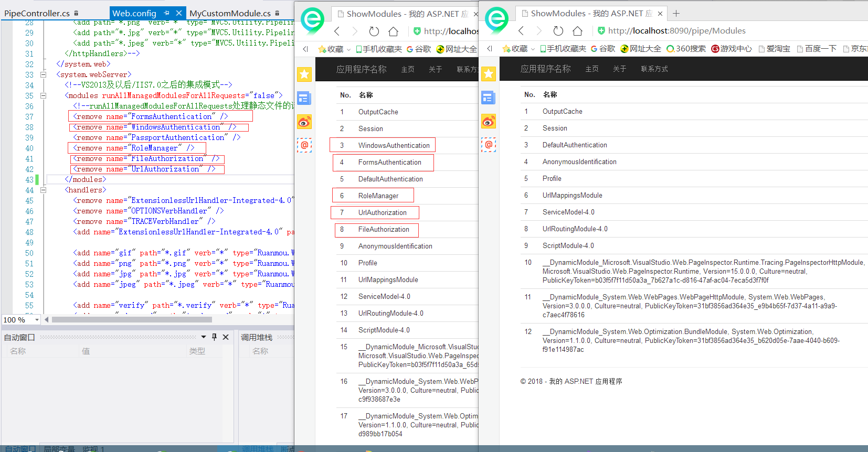Click the 值 column header in 自动窗口
The width and height of the screenshot is (868, 452).
(x=86, y=351)
